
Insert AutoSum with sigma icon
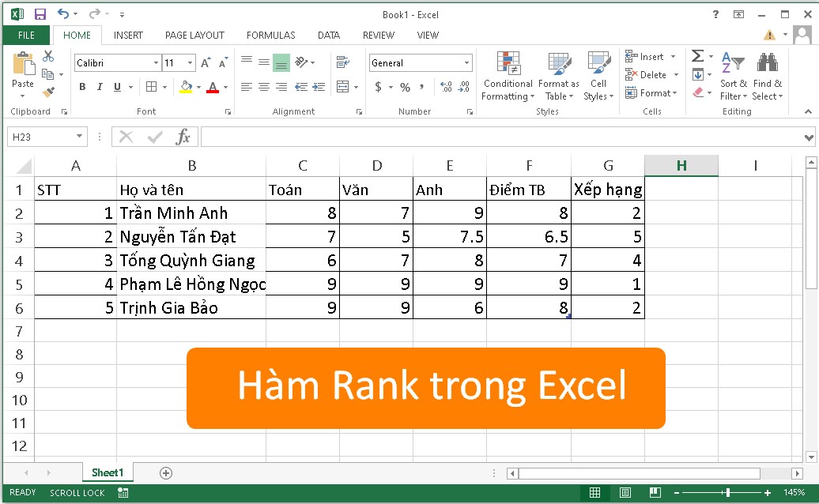(x=698, y=56)
